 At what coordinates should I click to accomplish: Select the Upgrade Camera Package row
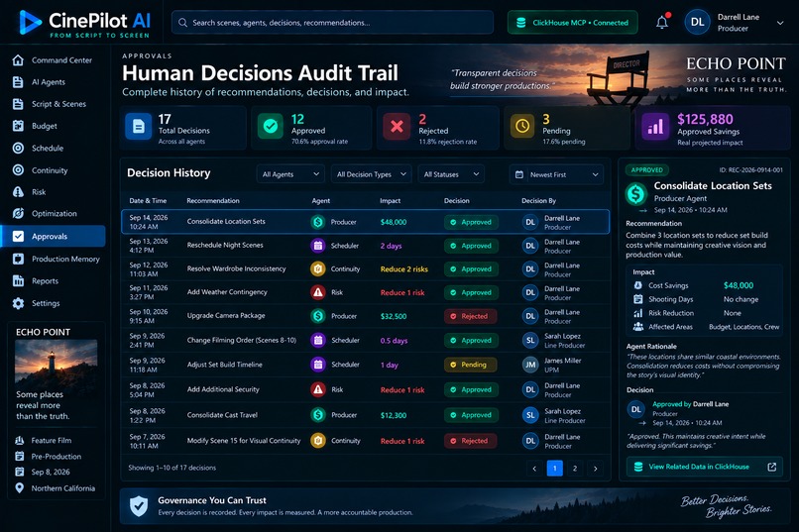366,316
